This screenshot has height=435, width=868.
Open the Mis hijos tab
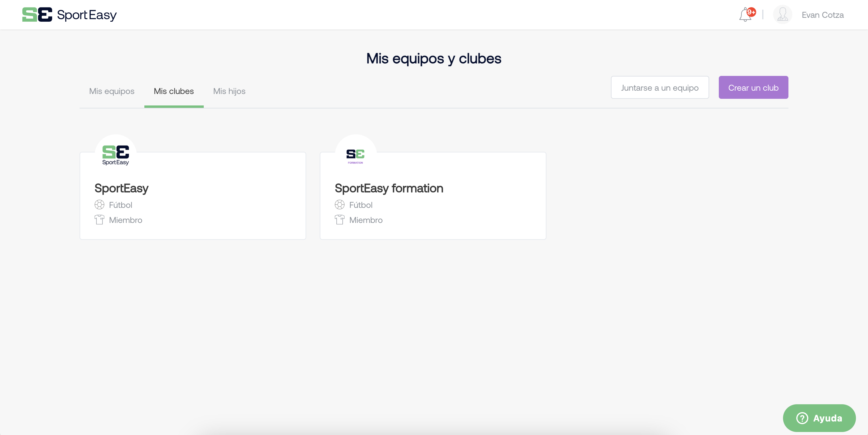pos(229,91)
